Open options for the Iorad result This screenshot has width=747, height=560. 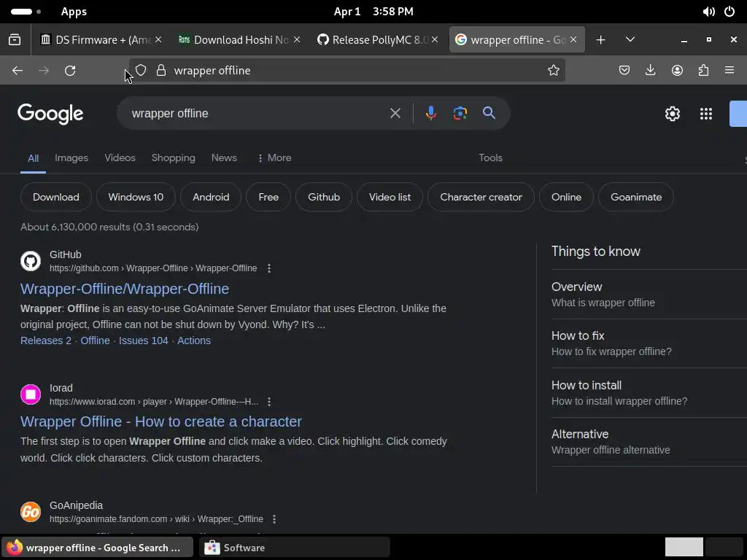click(269, 402)
